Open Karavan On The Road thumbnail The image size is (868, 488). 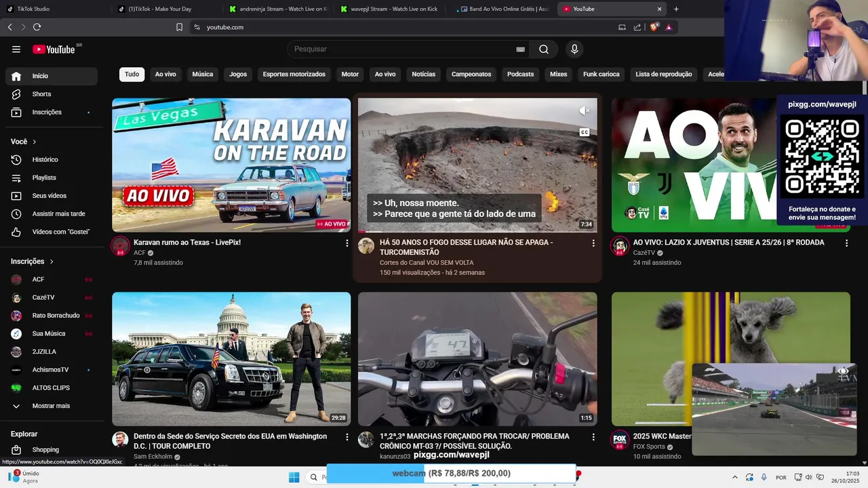tap(231, 165)
